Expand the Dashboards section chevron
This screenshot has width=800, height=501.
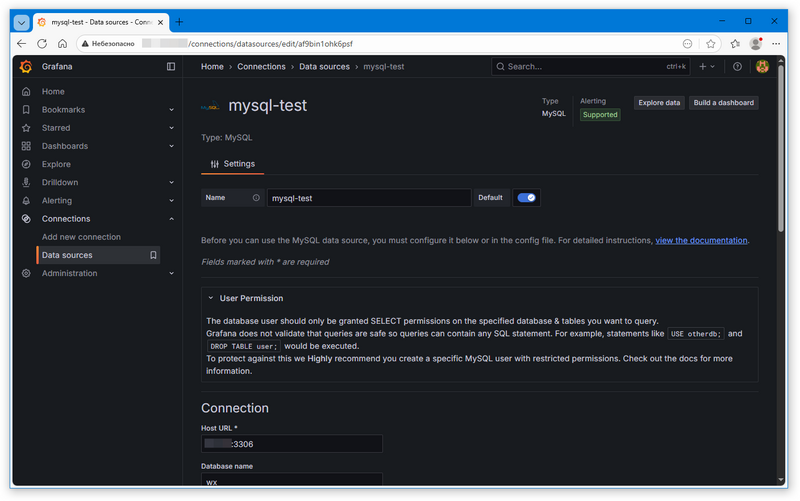[171, 146]
